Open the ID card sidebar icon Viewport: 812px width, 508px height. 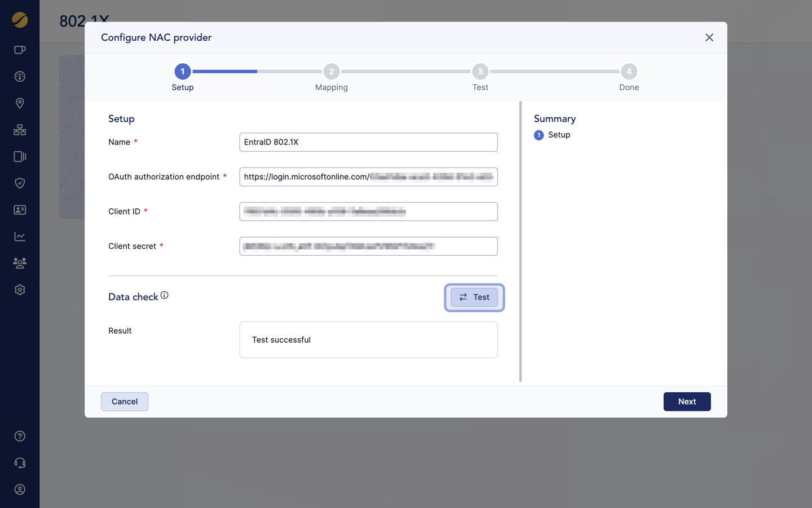pos(20,210)
